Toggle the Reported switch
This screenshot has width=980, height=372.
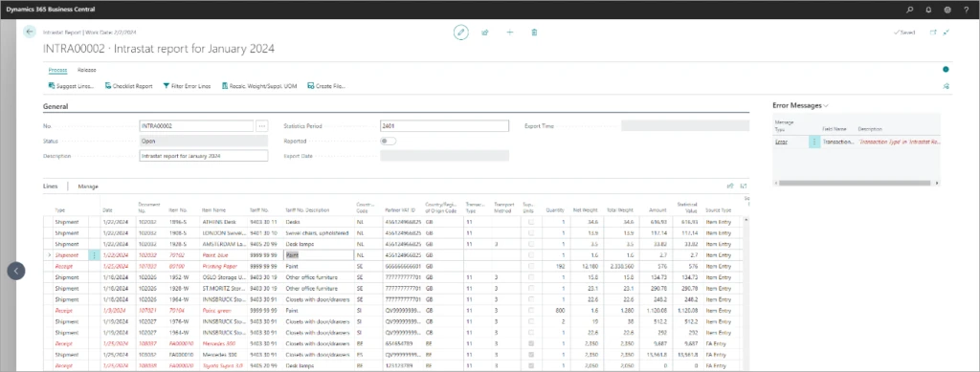point(389,142)
